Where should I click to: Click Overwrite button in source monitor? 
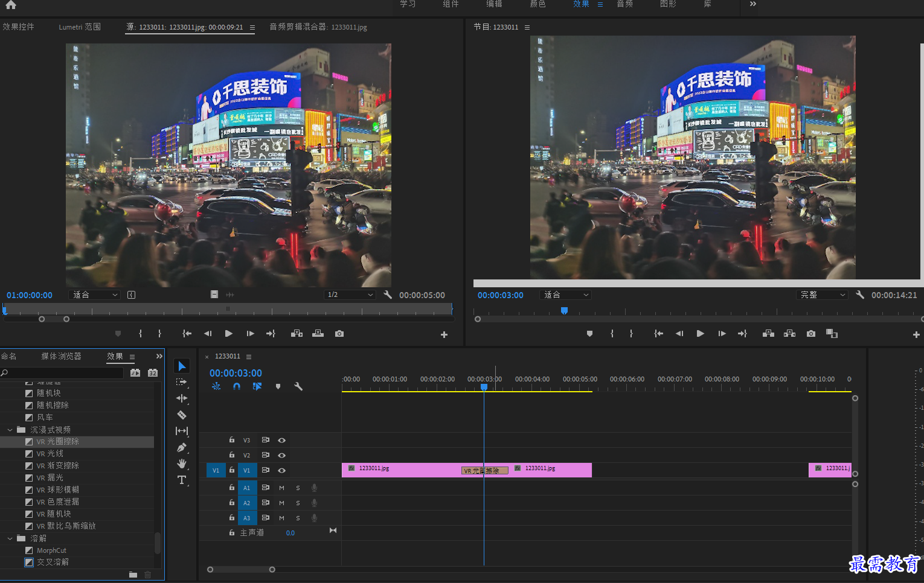[318, 333]
